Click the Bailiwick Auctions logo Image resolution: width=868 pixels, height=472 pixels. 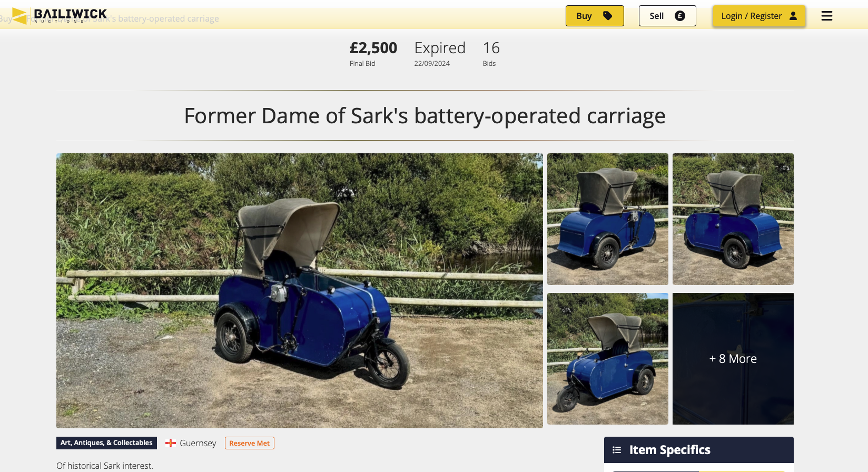60,16
